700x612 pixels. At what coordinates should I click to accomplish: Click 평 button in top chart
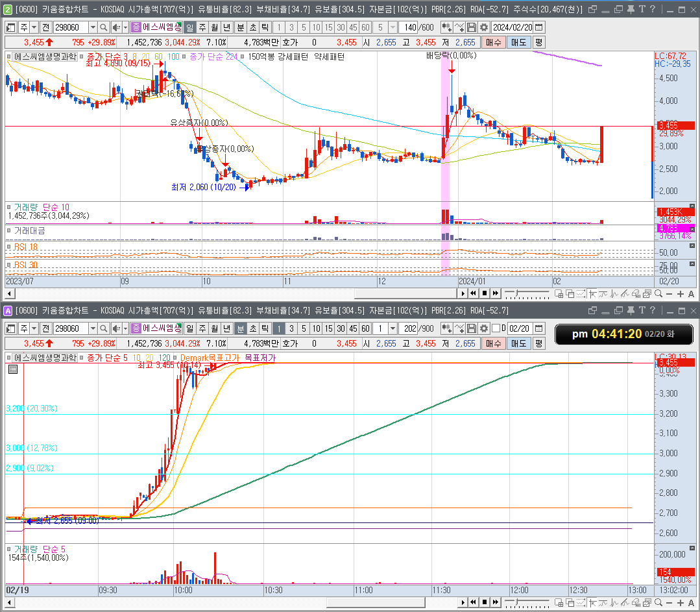(x=539, y=42)
